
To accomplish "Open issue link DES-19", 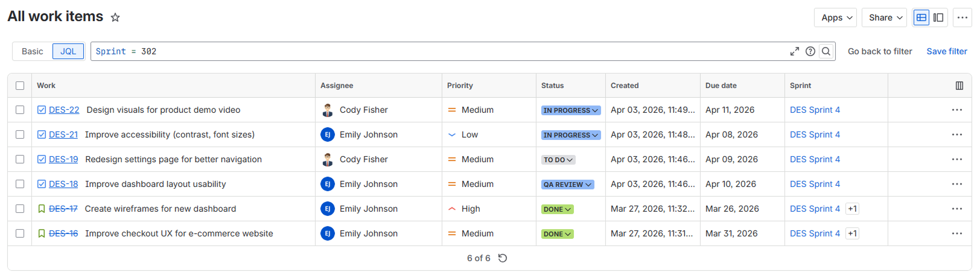I will pyautogui.click(x=63, y=159).
